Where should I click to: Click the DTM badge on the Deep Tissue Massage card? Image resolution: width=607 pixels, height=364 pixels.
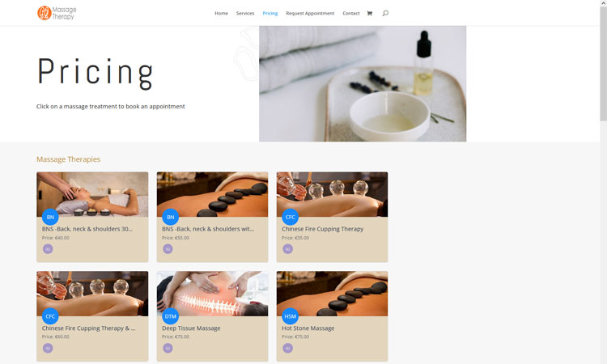tap(170, 316)
